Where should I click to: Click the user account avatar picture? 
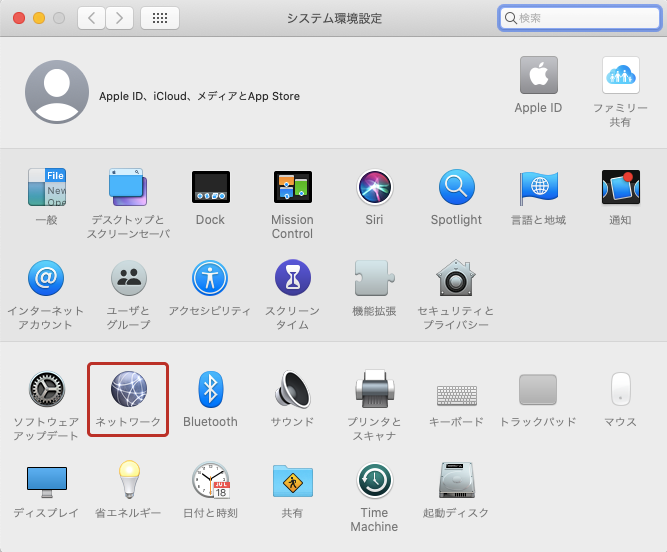57,92
